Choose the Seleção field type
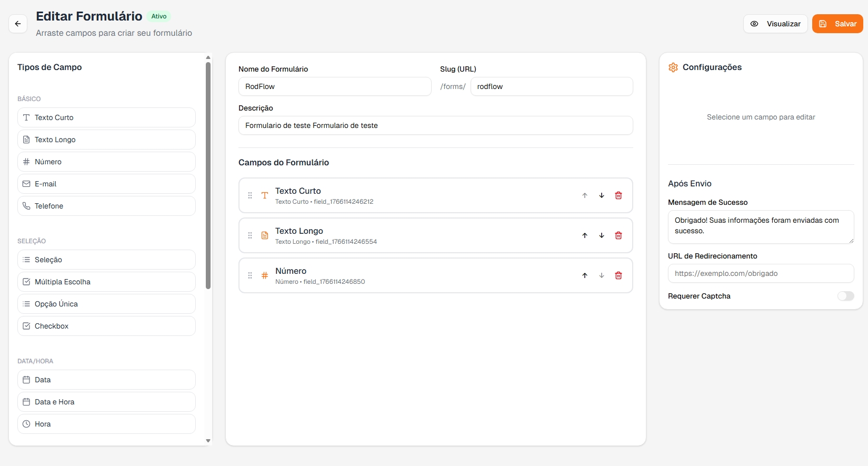The image size is (868, 466). click(106, 260)
